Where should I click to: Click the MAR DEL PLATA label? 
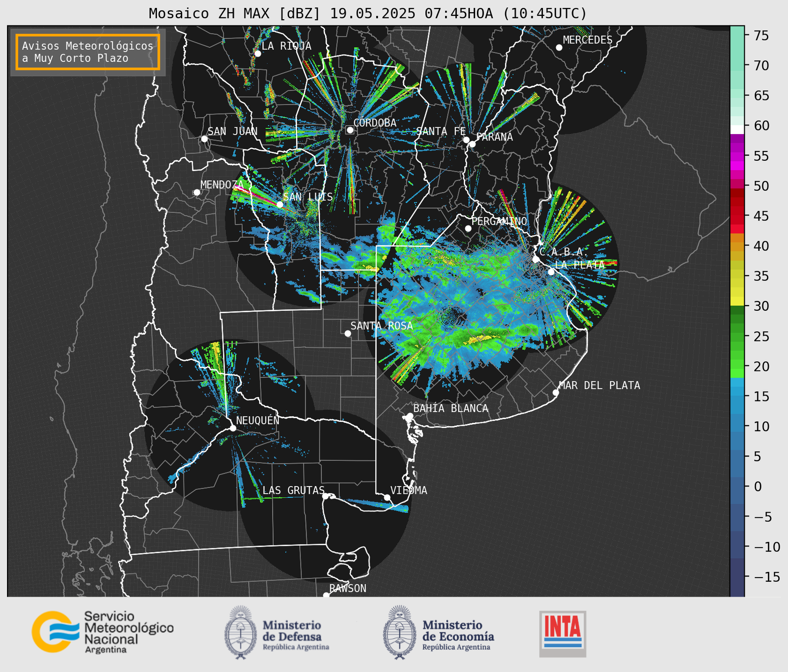599,386
